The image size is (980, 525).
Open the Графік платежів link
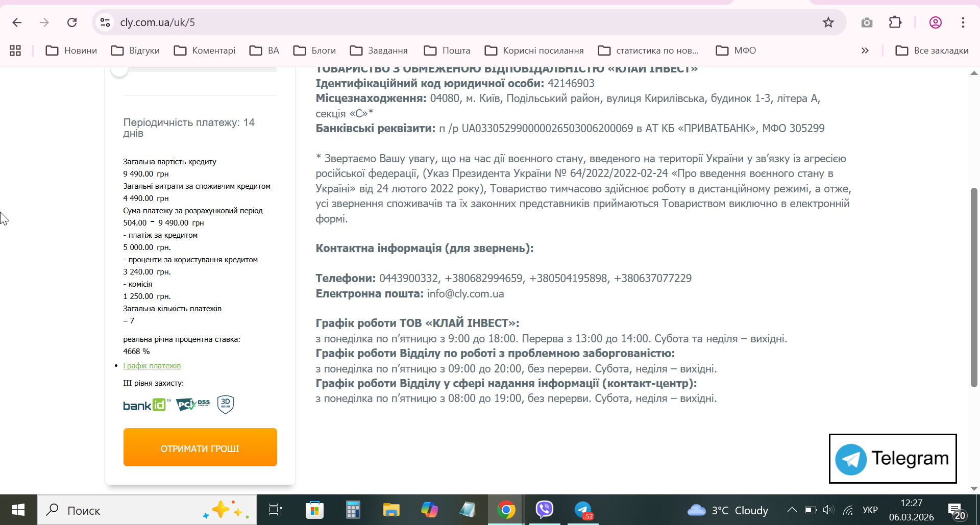click(152, 366)
